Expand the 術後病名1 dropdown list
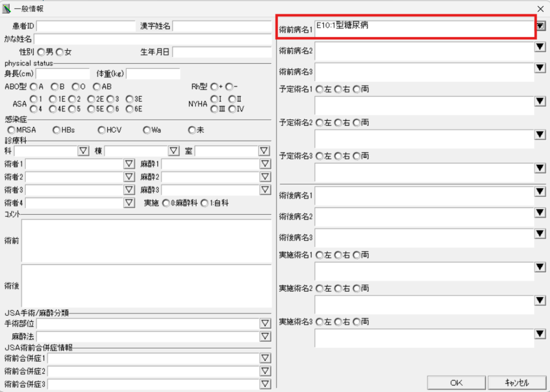This screenshot has height=392, width=550. (x=540, y=191)
